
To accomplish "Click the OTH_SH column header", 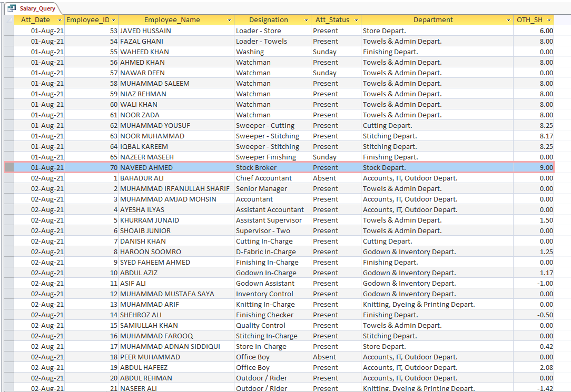I will 534,20.
